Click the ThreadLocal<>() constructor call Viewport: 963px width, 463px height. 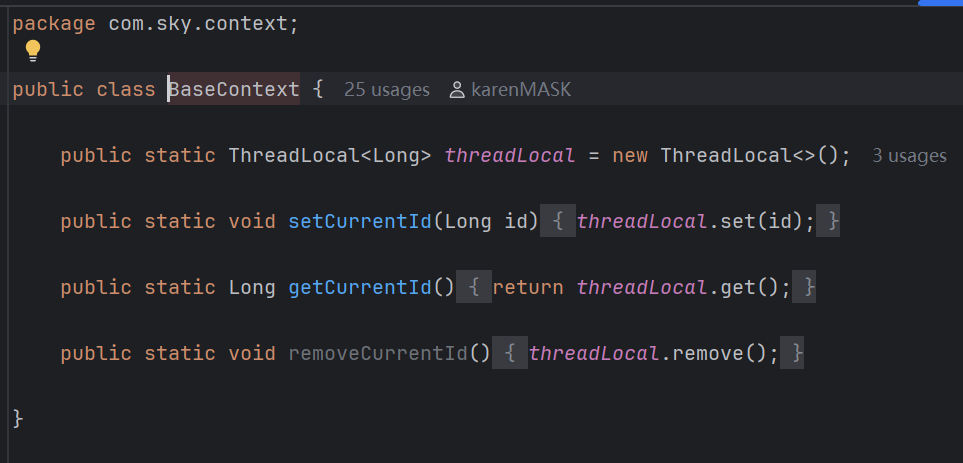click(750, 156)
